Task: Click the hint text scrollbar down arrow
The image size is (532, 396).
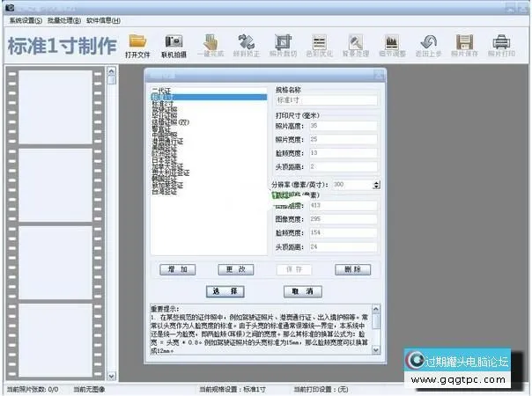Action: click(x=376, y=349)
